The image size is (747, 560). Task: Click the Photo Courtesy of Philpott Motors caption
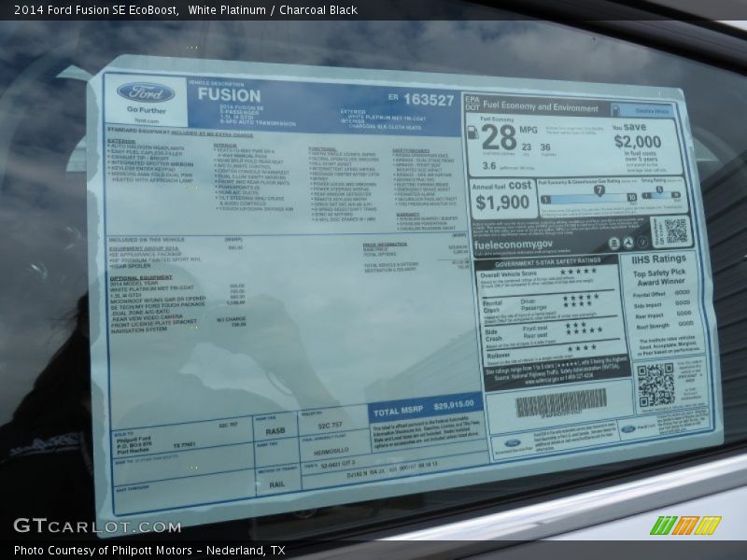coord(149,551)
